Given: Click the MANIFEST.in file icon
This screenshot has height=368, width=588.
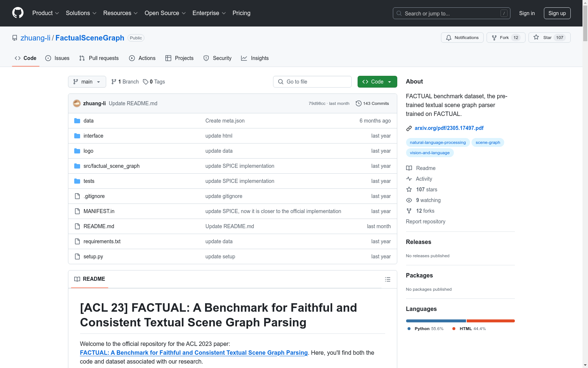Looking at the screenshot, I should coord(77,211).
